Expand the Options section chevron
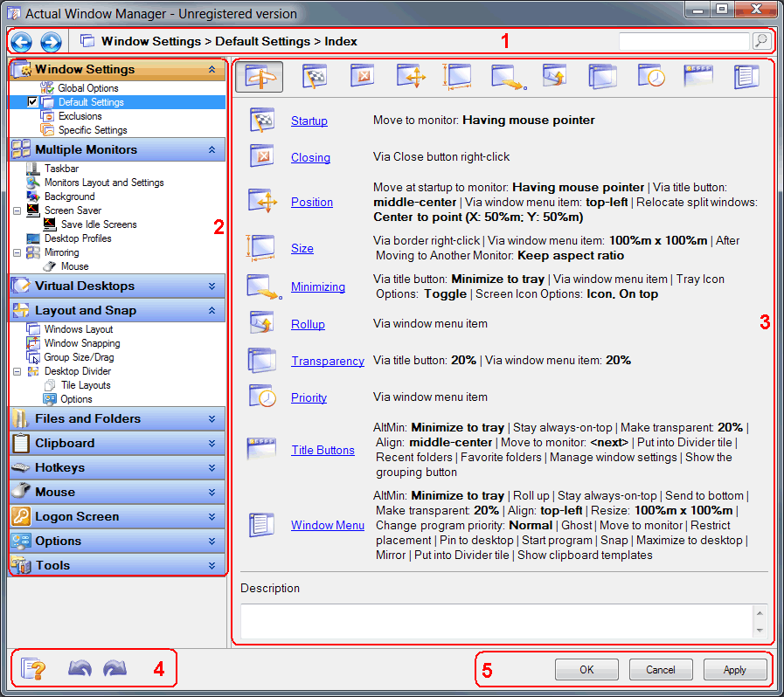Image resolution: width=784 pixels, height=697 pixels. pos(212,542)
